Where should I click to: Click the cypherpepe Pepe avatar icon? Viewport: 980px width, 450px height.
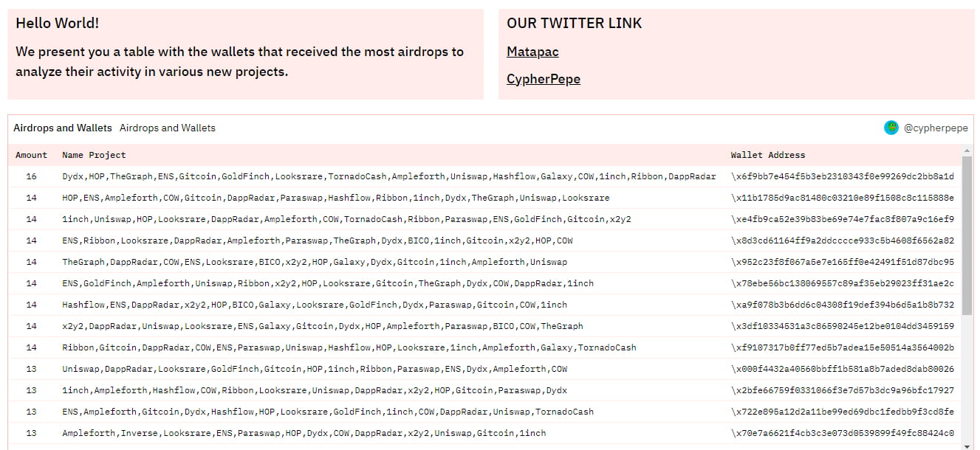coord(891,128)
